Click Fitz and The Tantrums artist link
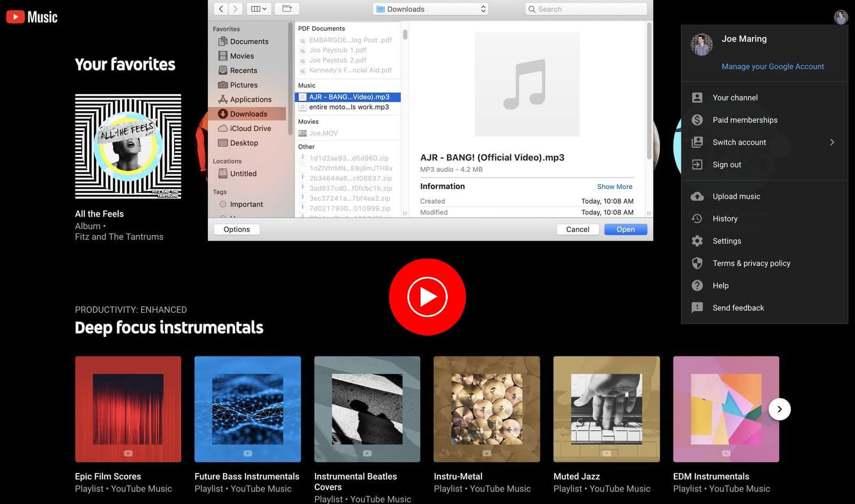Image resolution: width=855 pixels, height=504 pixels. click(119, 237)
